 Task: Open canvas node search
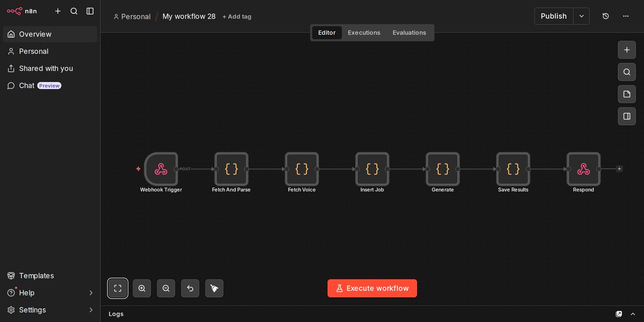[x=627, y=72]
